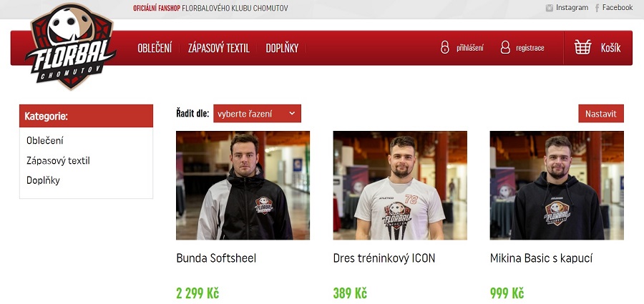The height and width of the screenshot is (304, 644).
Task: Click the Florbal Chomutov logo
Action: 71,46
